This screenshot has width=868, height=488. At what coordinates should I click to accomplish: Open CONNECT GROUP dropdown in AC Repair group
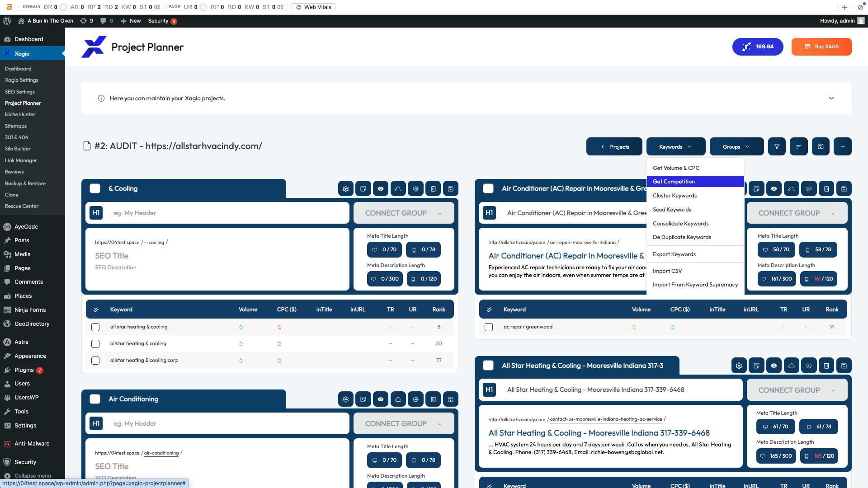point(797,213)
